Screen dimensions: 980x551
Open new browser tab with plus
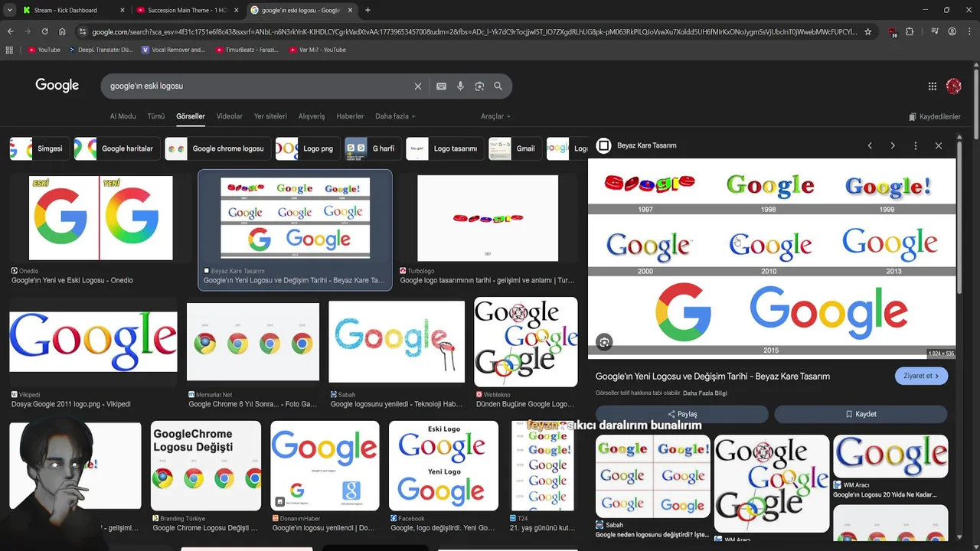tap(367, 10)
